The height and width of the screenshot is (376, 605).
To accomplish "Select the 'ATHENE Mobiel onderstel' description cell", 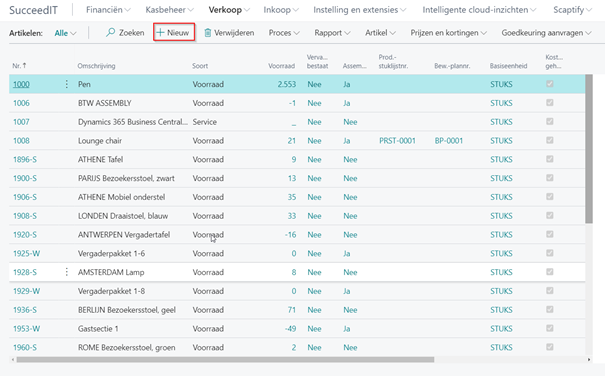I will [x=122, y=197].
